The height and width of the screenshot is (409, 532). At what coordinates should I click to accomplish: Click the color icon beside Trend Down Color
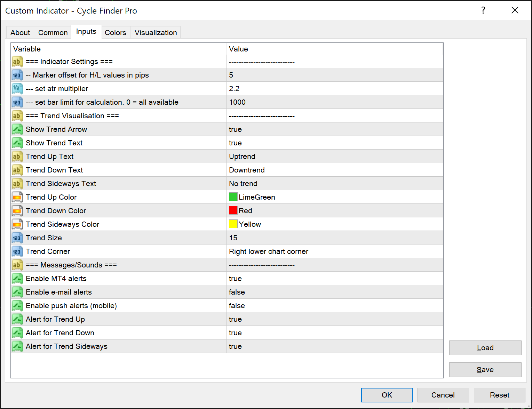(17, 211)
